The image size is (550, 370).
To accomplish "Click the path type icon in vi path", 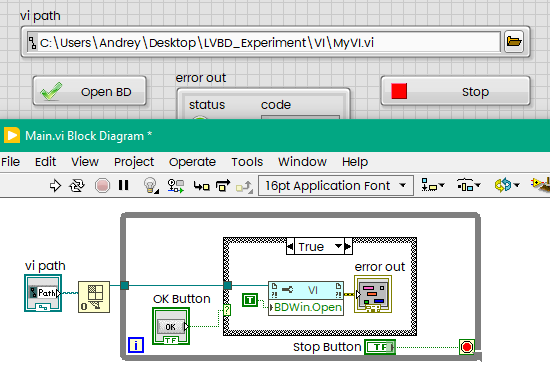I will click(x=33, y=42).
